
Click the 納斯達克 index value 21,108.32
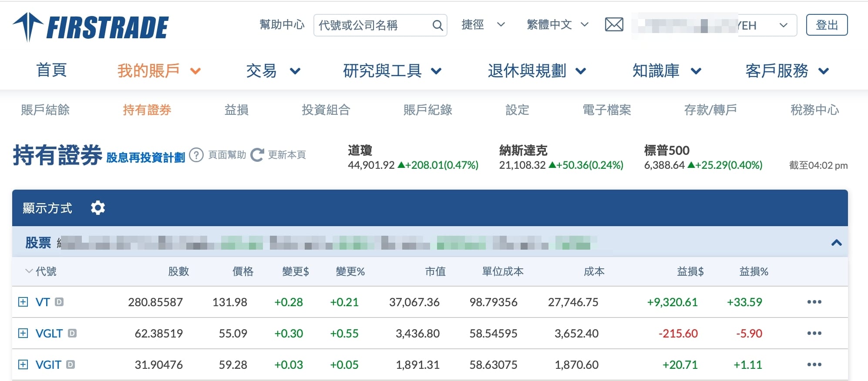pyautogui.click(x=522, y=165)
